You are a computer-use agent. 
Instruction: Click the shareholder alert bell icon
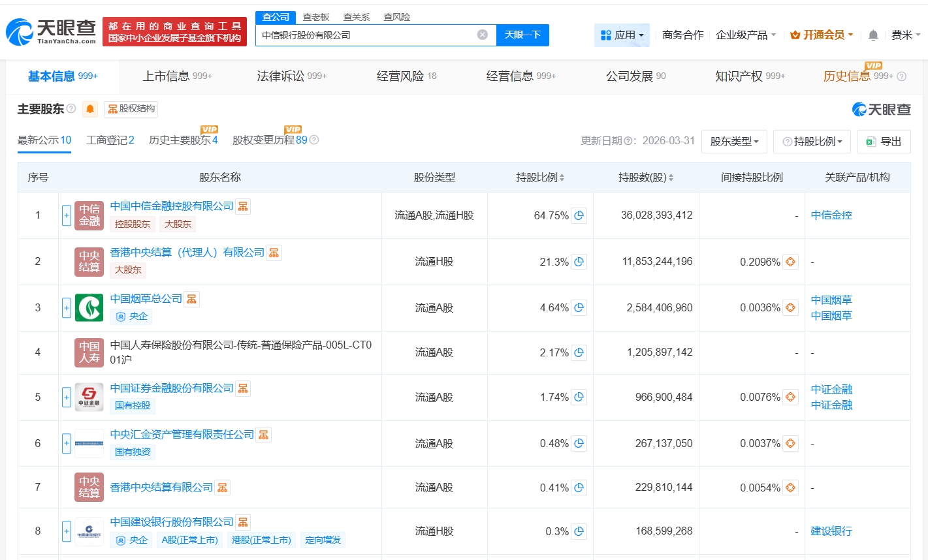[90, 109]
